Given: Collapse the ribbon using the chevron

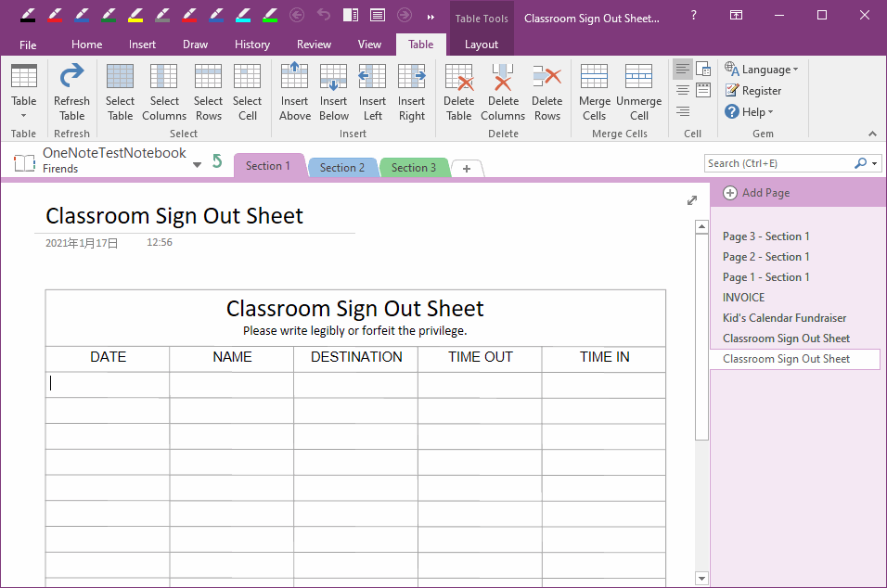Looking at the screenshot, I should [x=872, y=133].
